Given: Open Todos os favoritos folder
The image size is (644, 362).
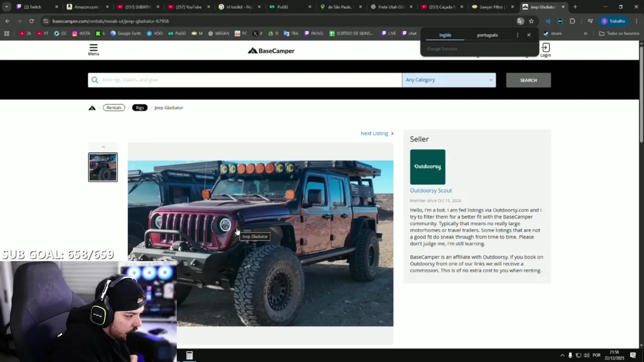Looking at the screenshot, I should point(619,34).
